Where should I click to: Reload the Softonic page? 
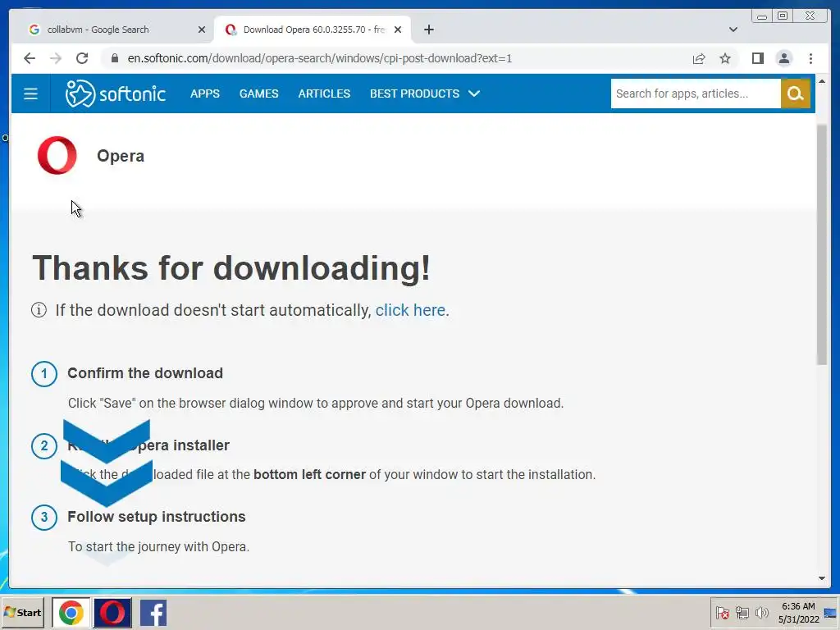coord(82,58)
